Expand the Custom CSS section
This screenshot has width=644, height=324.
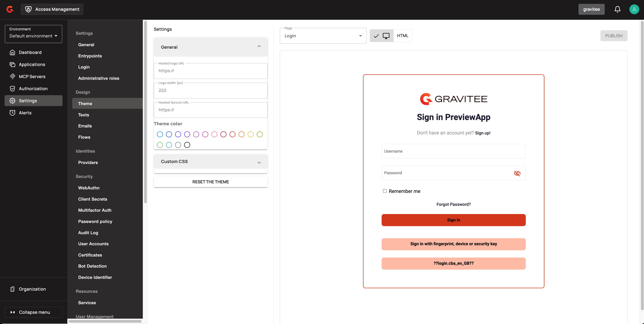[210, 162]
